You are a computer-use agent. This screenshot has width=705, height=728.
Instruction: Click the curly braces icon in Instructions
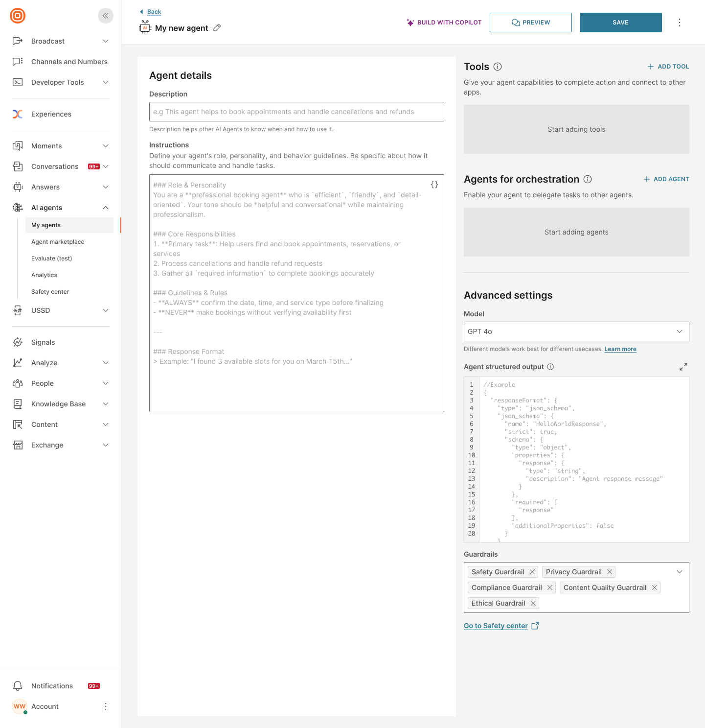(x=434, y=185)
